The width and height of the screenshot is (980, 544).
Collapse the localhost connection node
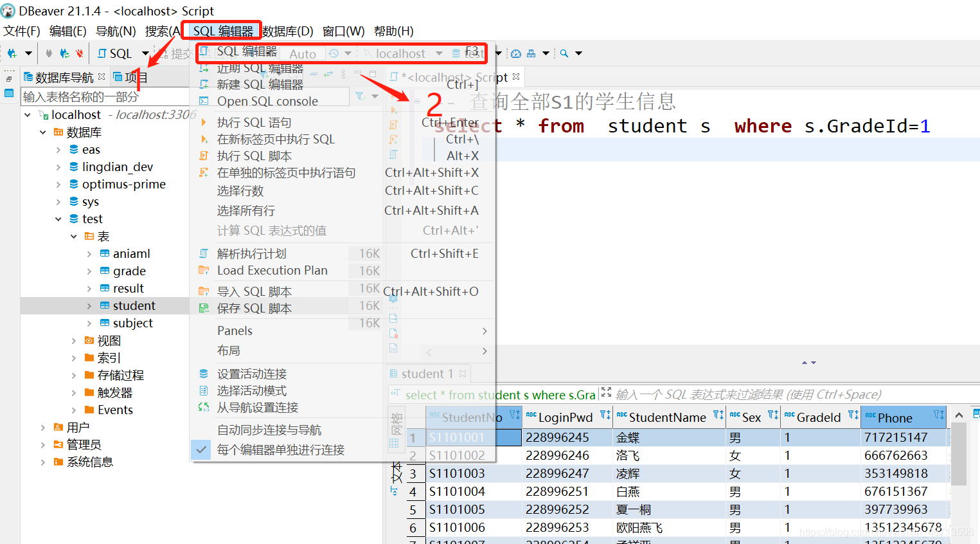click(x=28, y=114)
